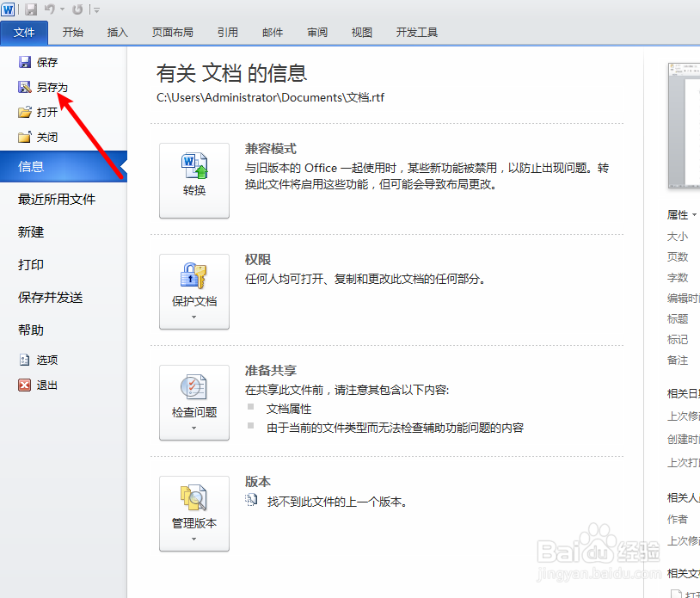
Task: Expand the 检查问题 dropdown arrow
Action: click(x=193, y=428)
